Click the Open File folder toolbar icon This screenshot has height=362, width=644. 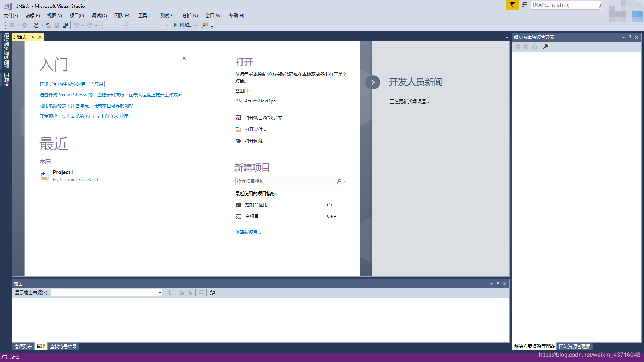tap(49, 25)
